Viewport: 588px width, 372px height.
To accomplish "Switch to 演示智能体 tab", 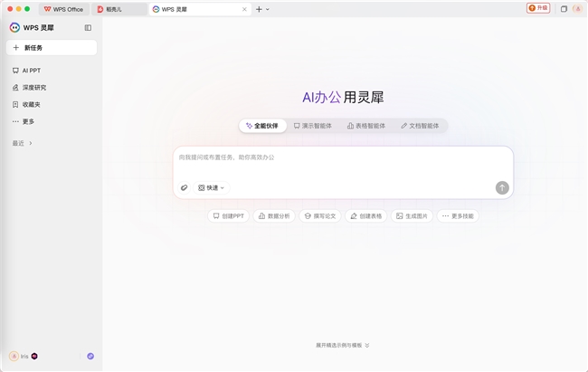I will pyautogui.click(x=313, y=126).
